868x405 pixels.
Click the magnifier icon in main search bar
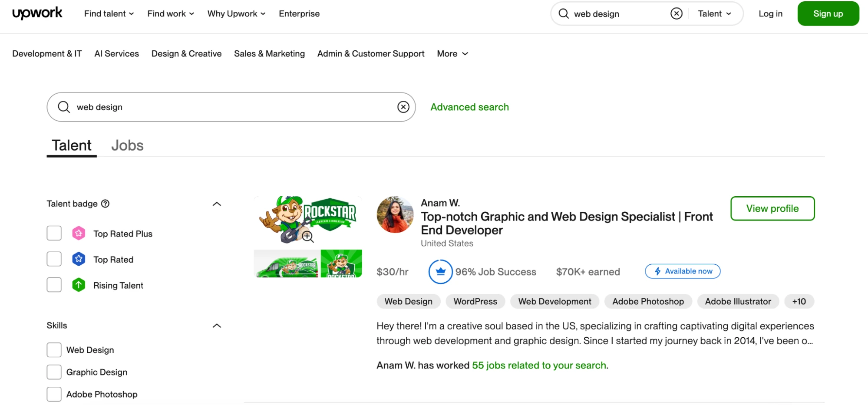[x=64, y=107]
